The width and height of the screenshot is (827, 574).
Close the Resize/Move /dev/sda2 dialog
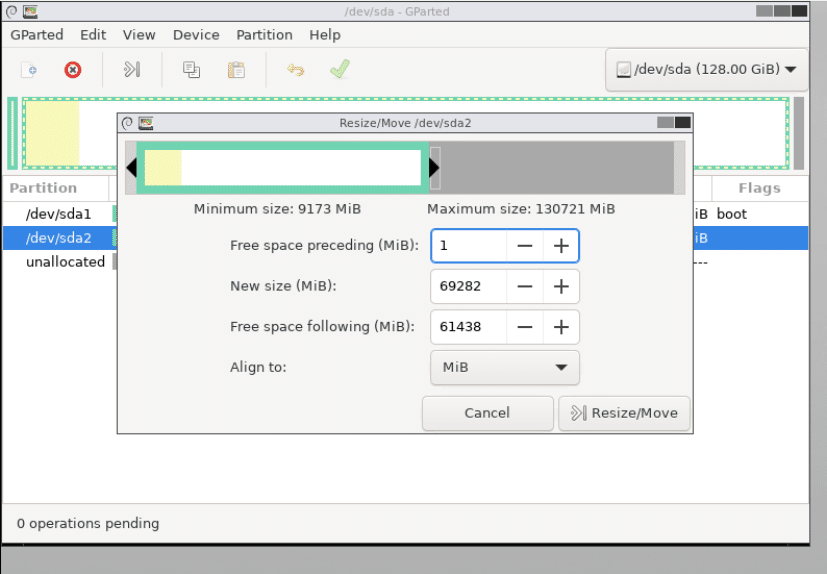point(682,122)
